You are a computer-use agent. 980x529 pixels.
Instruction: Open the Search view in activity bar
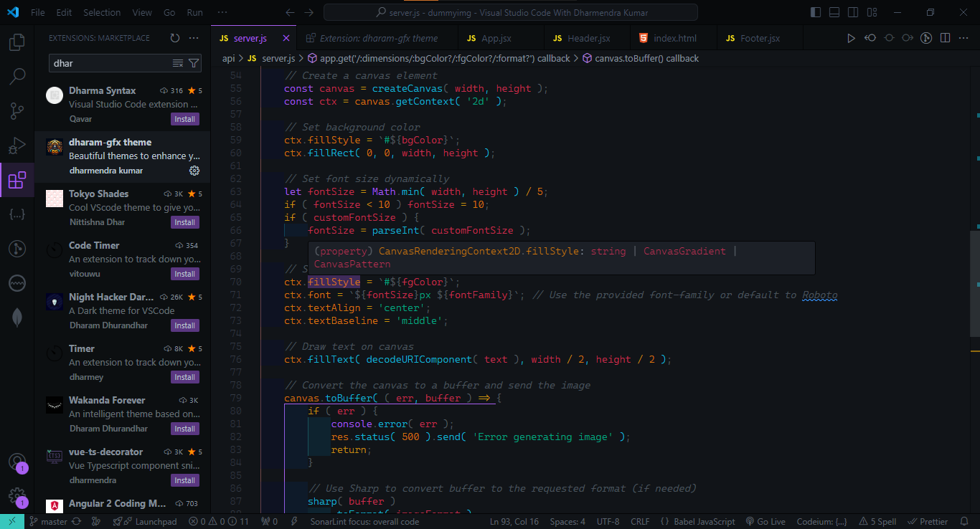[17, 76]
